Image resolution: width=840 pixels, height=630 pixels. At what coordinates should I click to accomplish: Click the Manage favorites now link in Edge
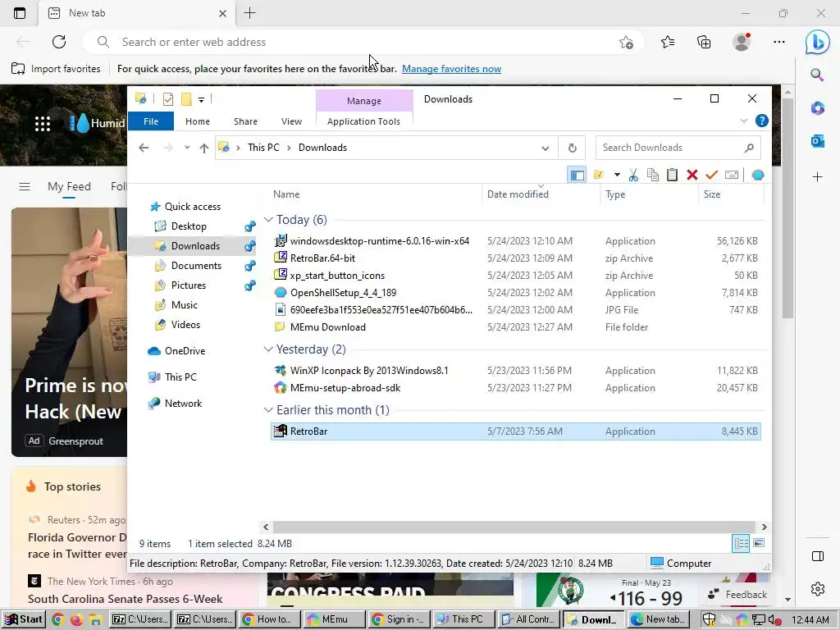click(x=452, y=69)
